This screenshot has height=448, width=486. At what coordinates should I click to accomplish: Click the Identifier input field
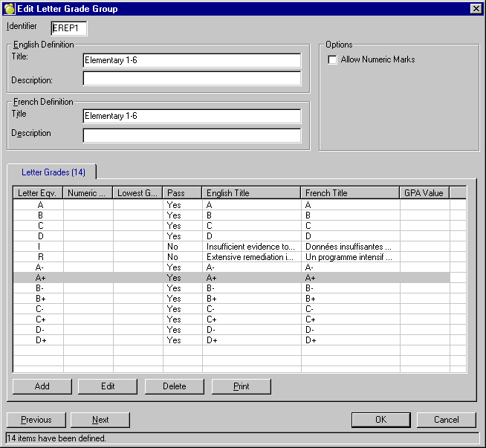[x=68, y=28]
